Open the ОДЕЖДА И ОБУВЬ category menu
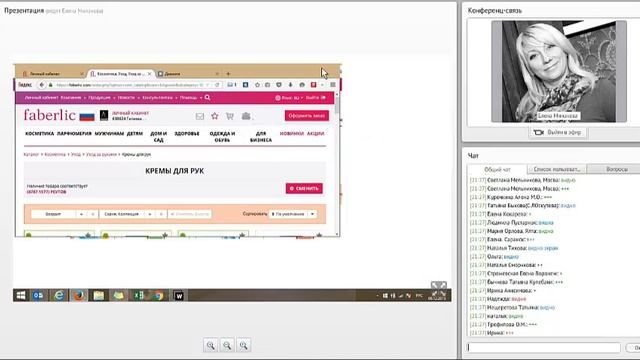The image size is (640, 360). [x=222, y=137]
